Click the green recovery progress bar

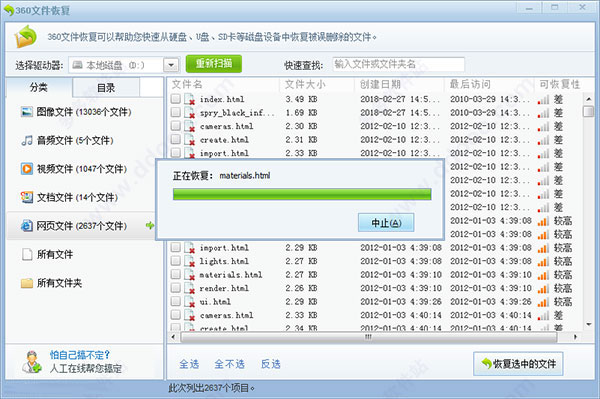tap(302, 194)
